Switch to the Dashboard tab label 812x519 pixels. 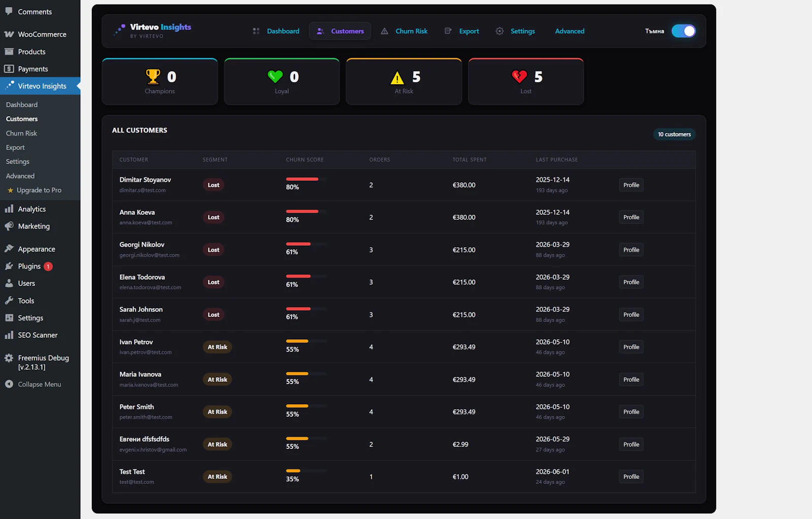tap(283, 31)
